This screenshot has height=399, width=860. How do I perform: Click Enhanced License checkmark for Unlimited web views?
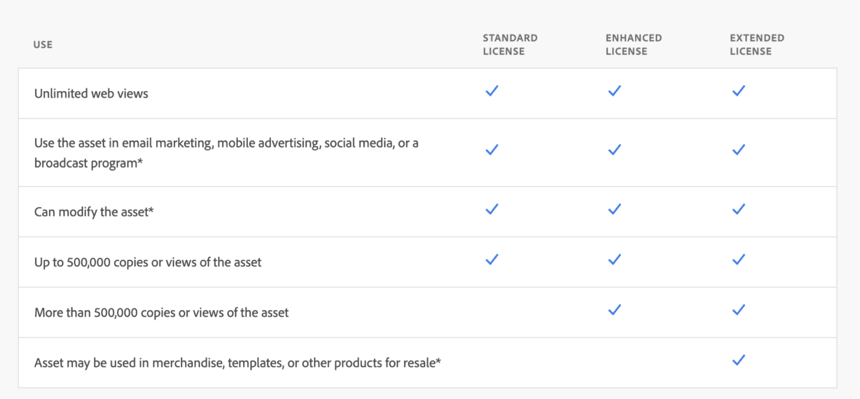coord(614,91)
